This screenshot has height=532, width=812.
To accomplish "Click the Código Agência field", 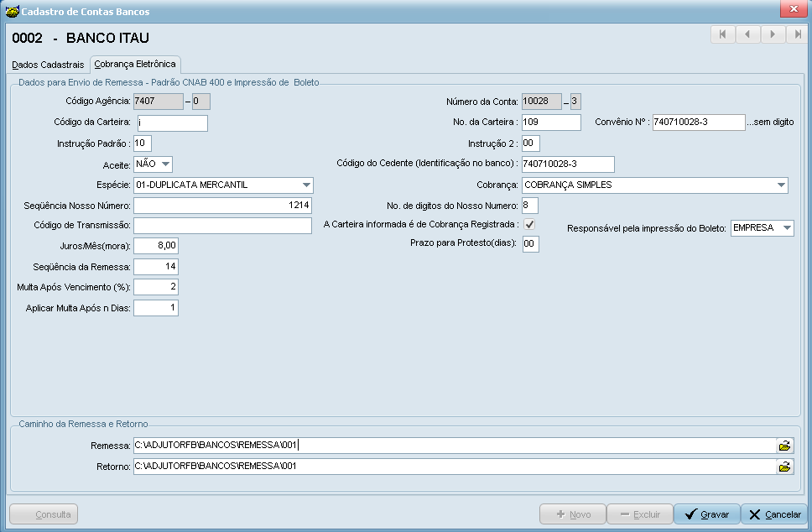I will pyautogui.click(x=159, y=102).
